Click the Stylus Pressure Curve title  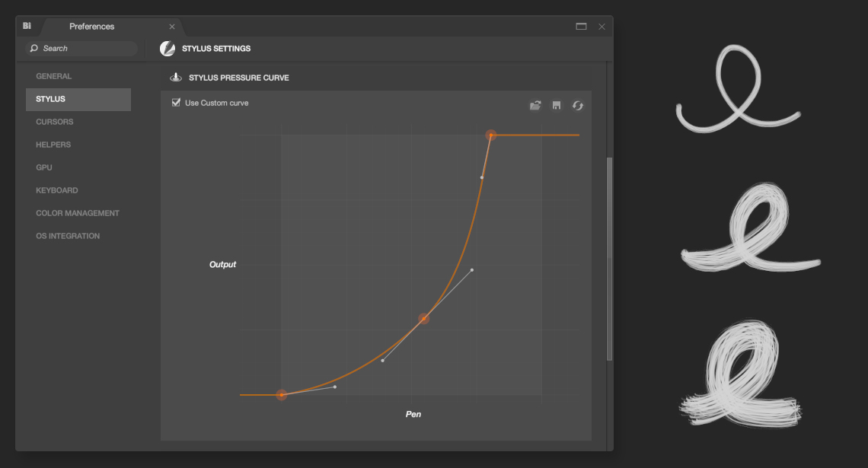[x=239, y=78]
